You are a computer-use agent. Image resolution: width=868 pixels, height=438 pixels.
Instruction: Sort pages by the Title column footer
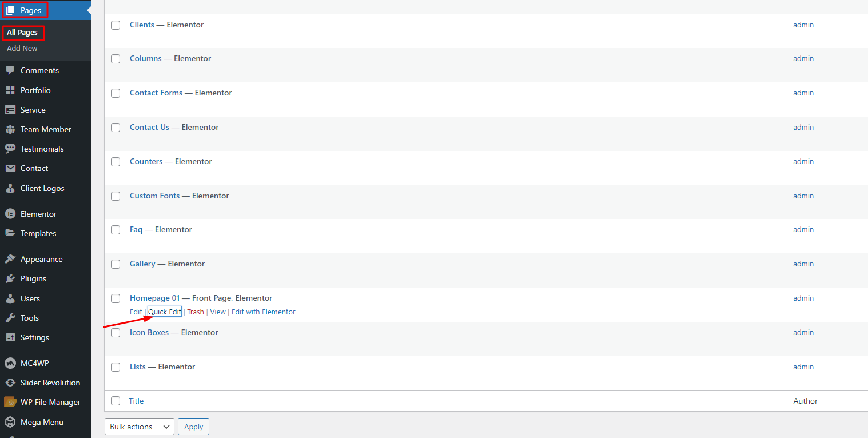click(x=136, y=401)
